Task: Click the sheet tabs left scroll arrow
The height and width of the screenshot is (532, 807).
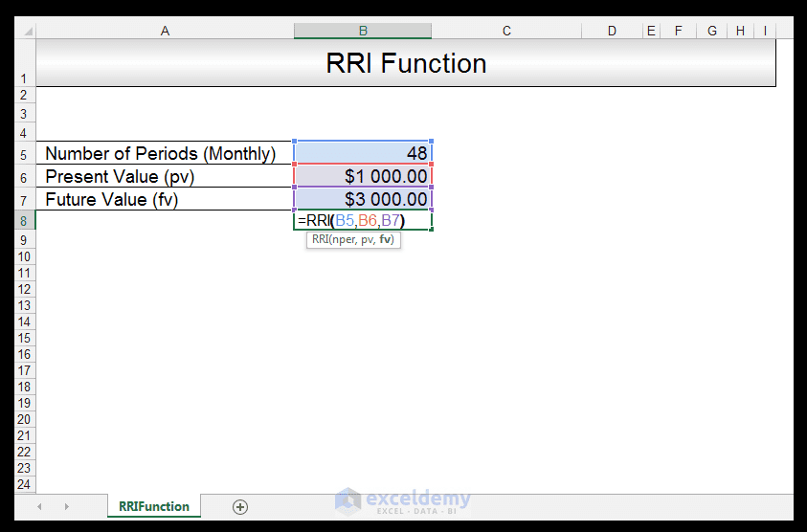Action: (39, 507)
